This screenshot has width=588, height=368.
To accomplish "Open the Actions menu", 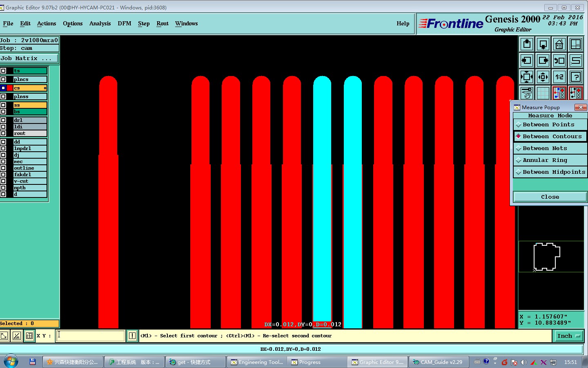I will pyautogui.click(x=47, y=23).
